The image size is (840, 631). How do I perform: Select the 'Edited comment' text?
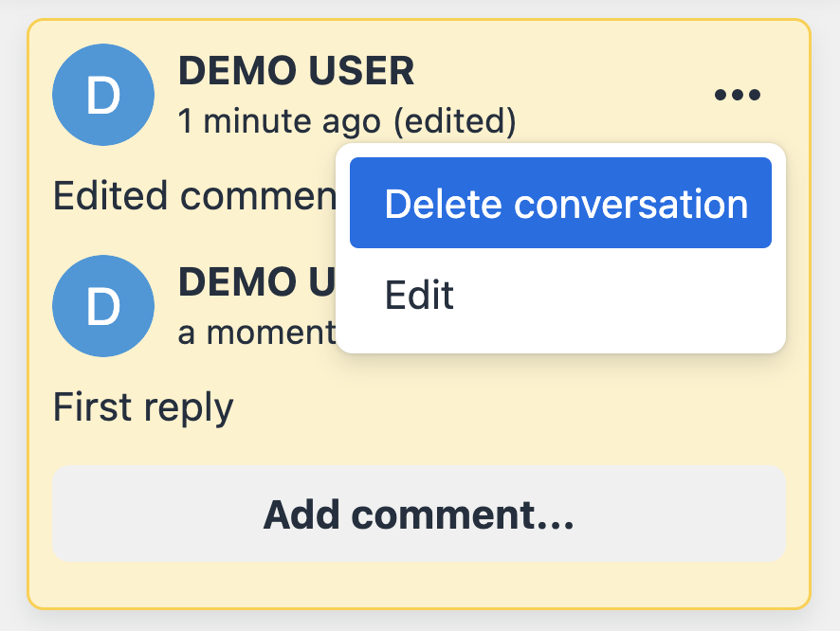[x=190, y=196]
